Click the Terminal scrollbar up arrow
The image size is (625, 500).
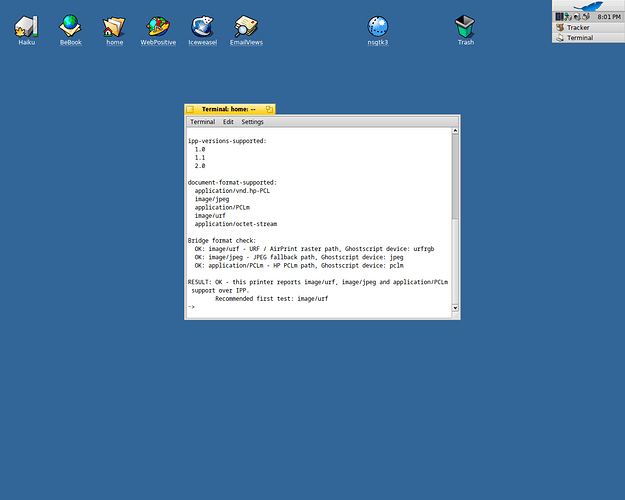[x=455, y=131]
